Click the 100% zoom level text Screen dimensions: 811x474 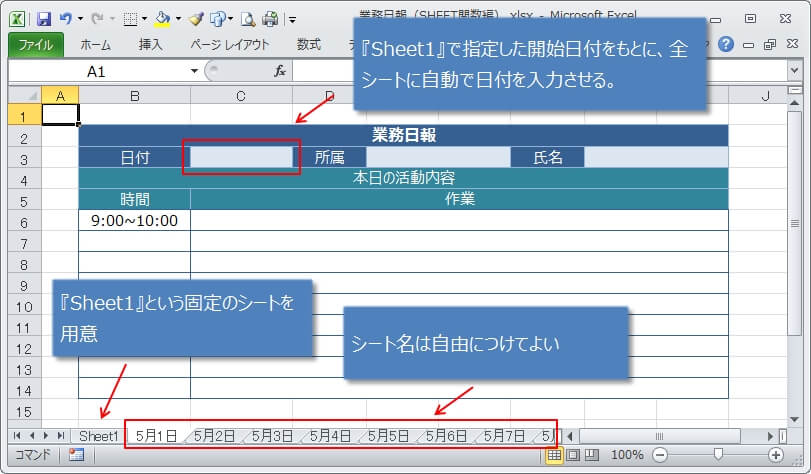tap(627, 455)
